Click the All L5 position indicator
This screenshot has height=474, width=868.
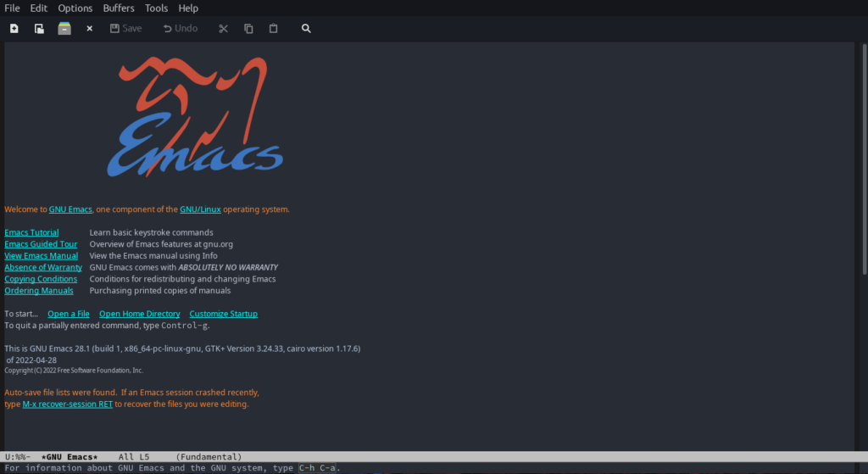pyautogui.click(x=134, y=457)
